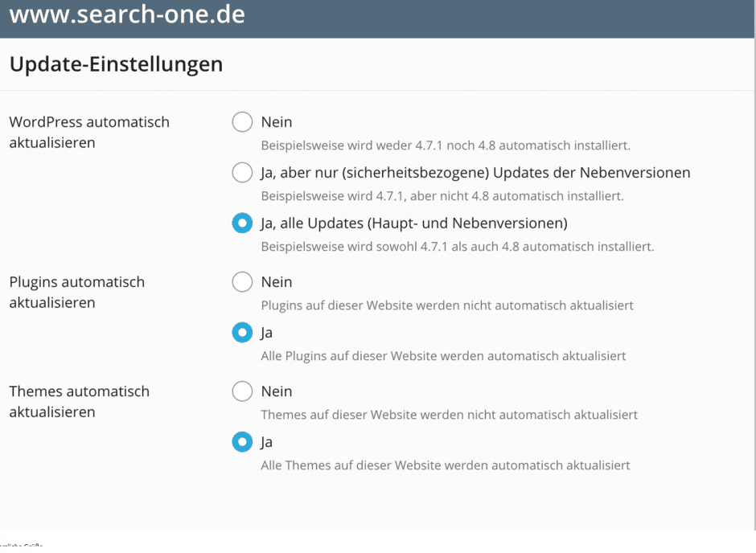
Task: Click hint text "weder 4.7.1 noch 4.8"
Action: pos(446,146)
